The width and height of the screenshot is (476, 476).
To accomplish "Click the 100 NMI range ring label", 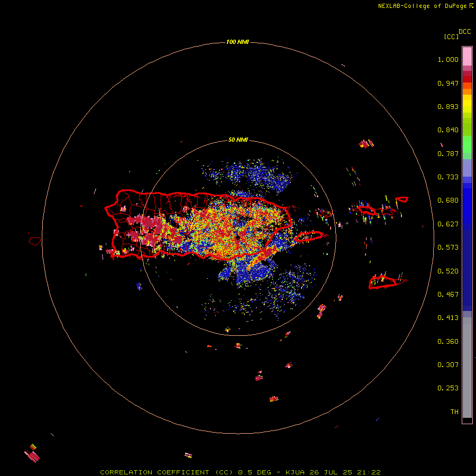I will coord(237,42).
